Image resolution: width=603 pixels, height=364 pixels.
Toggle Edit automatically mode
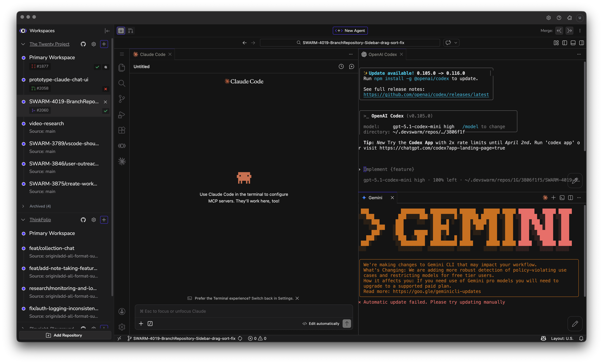point(321,324)
